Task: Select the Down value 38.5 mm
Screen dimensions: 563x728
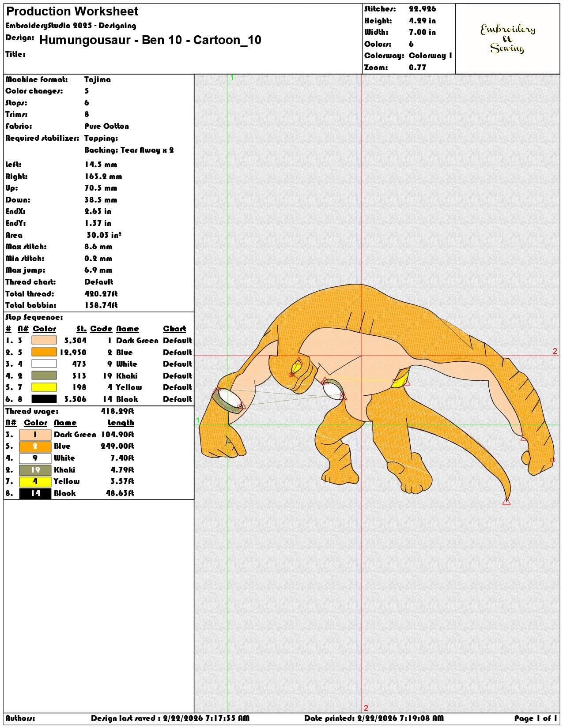Action: 101,200
